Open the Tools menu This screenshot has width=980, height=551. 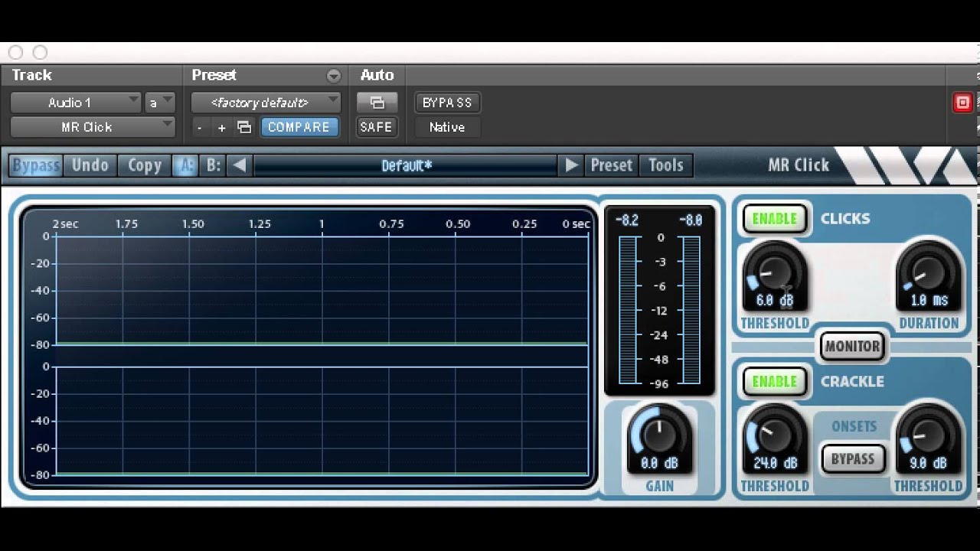click(x=666, y=165)
